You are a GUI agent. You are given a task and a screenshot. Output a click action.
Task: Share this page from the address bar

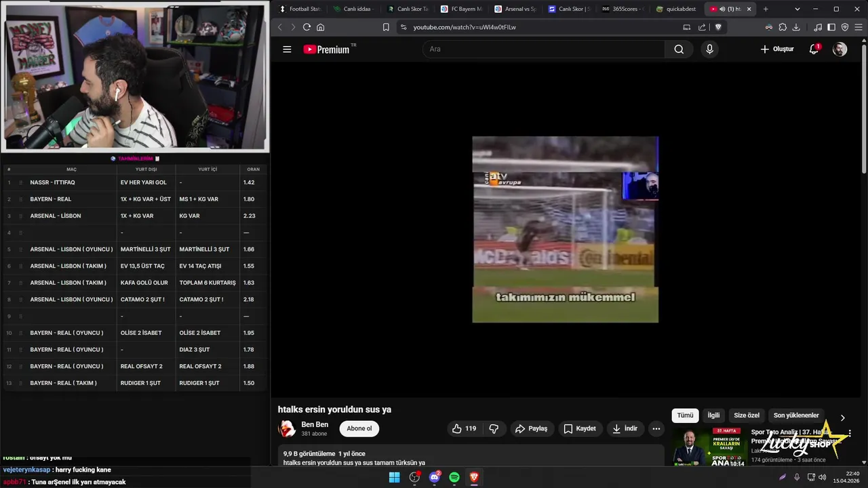pos(702,27)
